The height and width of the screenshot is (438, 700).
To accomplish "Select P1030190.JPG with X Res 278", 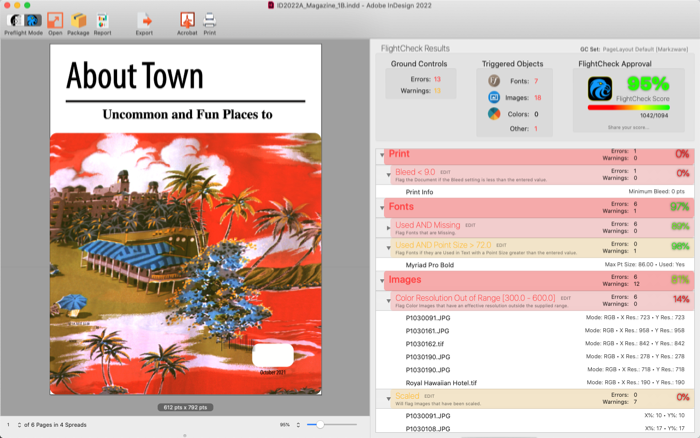I will [535, 357].
